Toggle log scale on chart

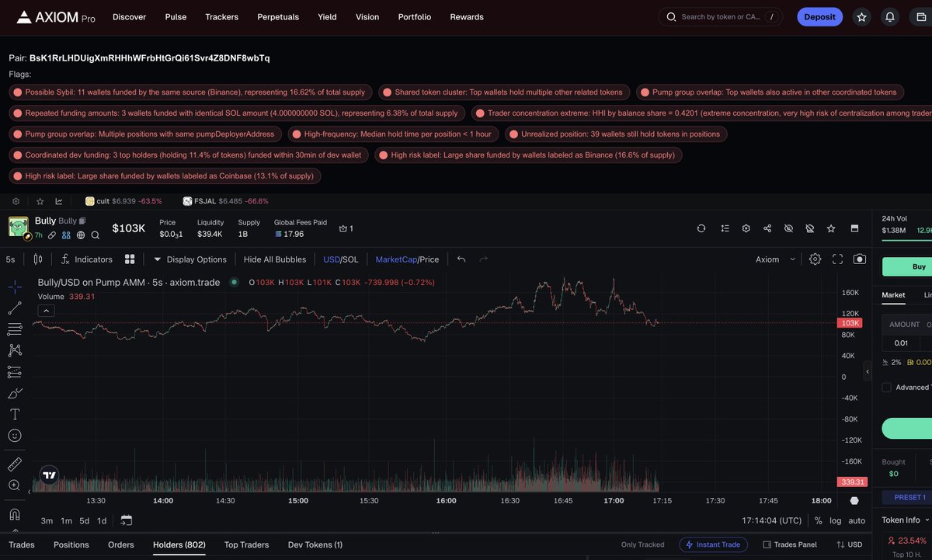[835, 520]
